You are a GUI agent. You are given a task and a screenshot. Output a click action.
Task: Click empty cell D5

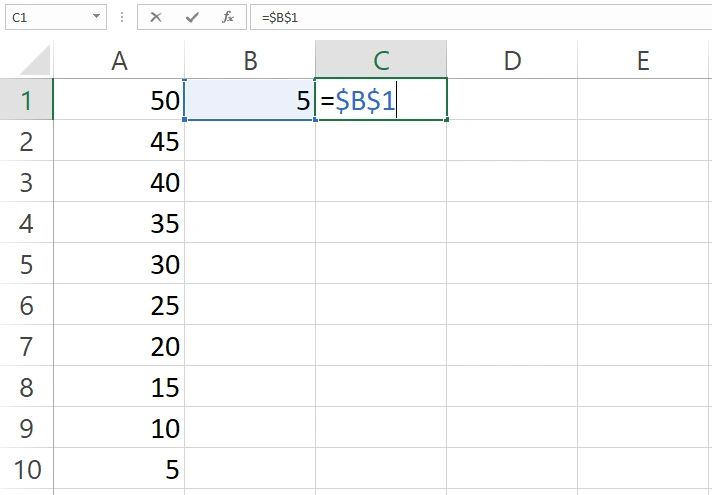point(512,263)
